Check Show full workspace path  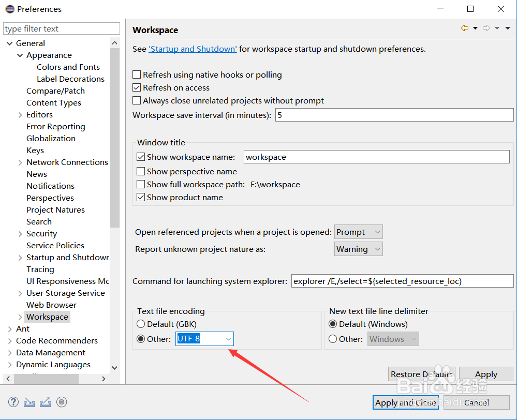pos(141,184)
